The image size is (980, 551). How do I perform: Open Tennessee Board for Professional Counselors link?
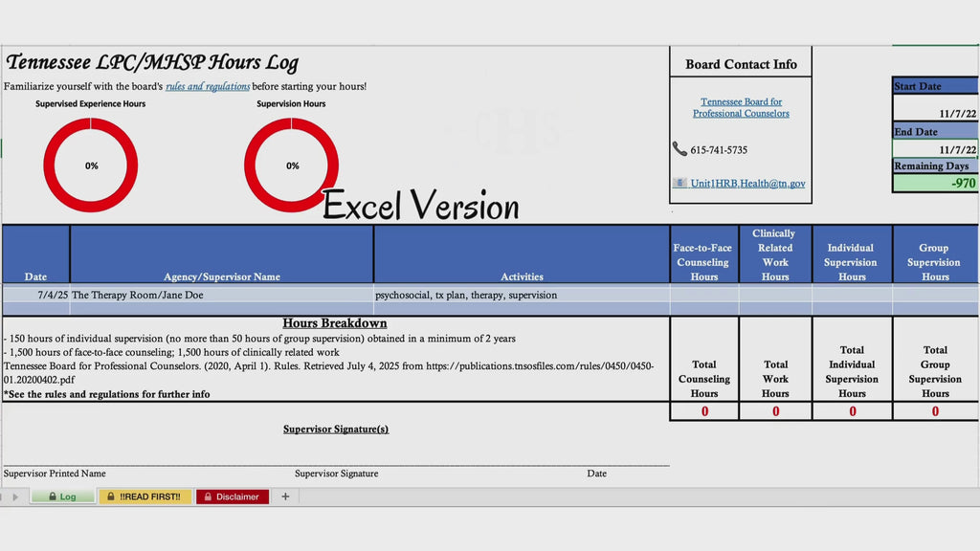coord(741,107)
